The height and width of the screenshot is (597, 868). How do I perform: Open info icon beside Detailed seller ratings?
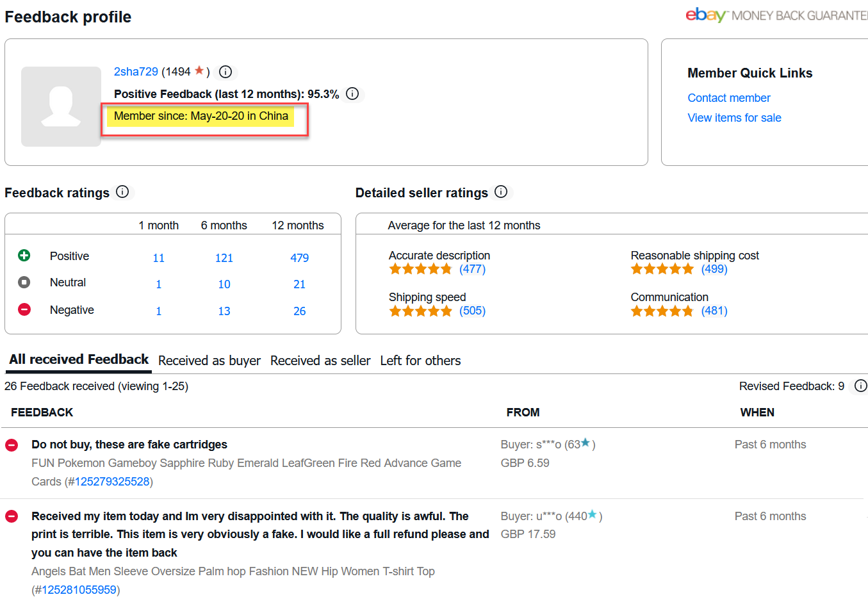pyautogui.click(x=501, y=192)
